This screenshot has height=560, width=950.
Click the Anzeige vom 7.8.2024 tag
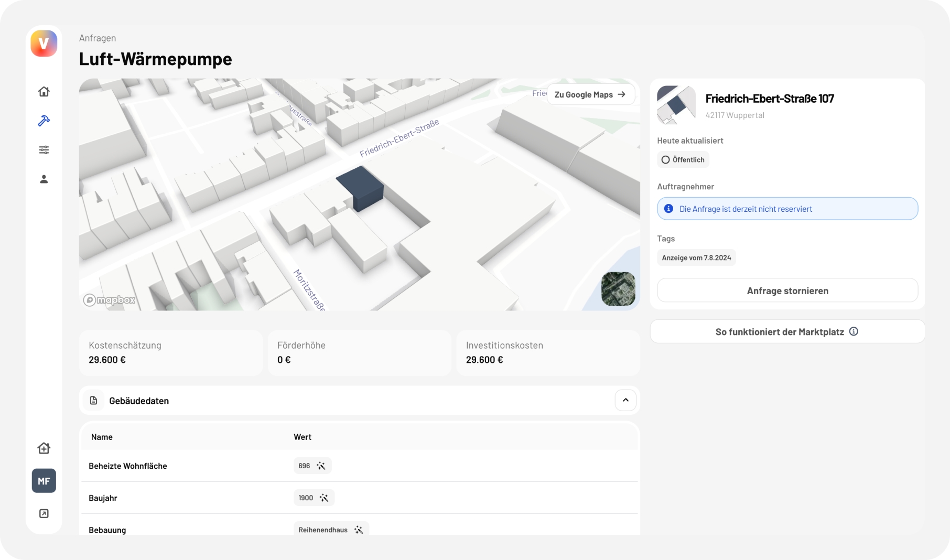pos(696,257)
